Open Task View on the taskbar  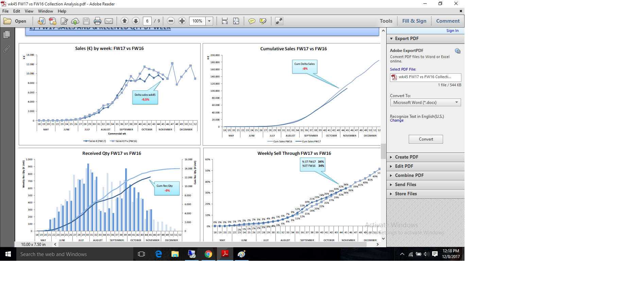click(141, 254)
